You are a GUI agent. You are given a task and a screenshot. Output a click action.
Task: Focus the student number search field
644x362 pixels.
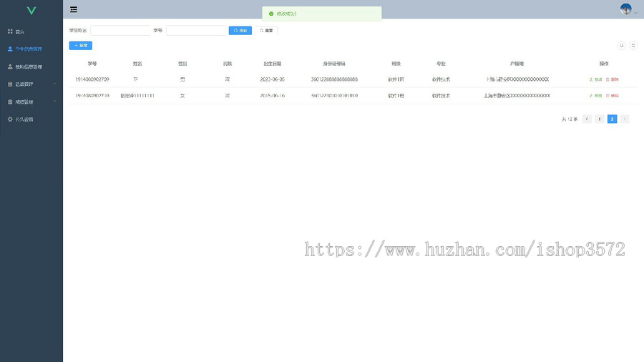(196, 30)
